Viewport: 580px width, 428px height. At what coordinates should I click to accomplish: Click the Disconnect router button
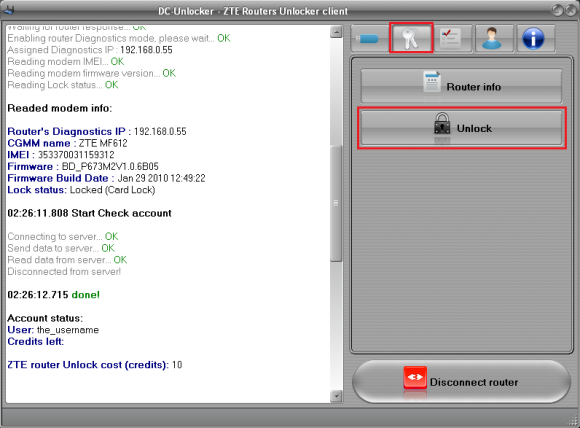coord(461,382)
